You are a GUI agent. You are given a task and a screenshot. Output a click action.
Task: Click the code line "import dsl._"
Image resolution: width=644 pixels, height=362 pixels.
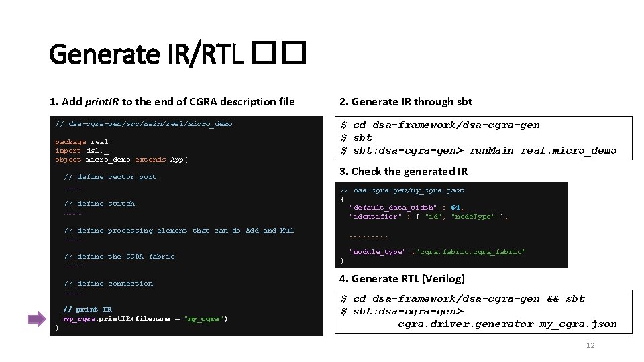[81, 151]
